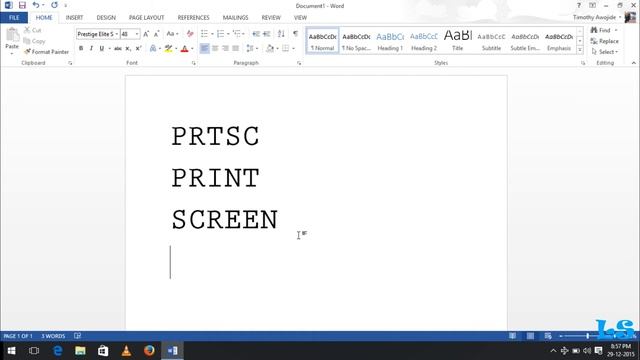Toggle Show/Hide paragraph marks
The height and width of the screenshot is (360, 640).
tap(296, 34)
